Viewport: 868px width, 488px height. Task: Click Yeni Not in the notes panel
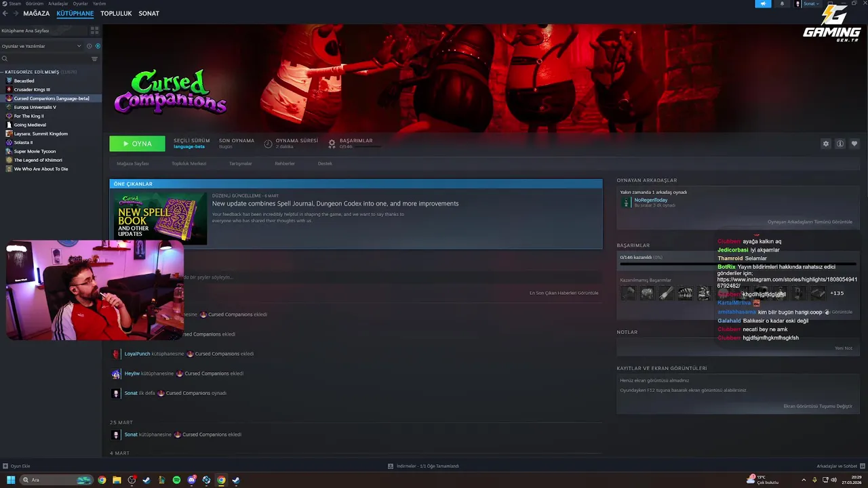[844, 348]
